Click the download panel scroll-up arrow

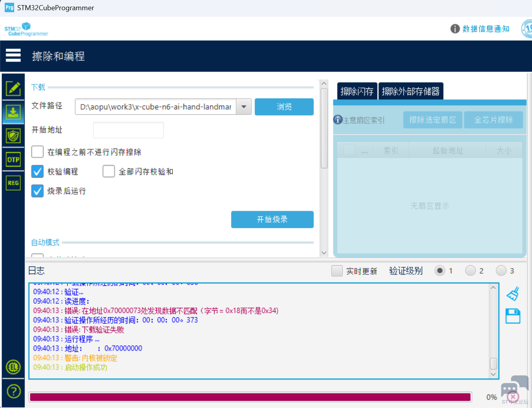pos(324,83)
